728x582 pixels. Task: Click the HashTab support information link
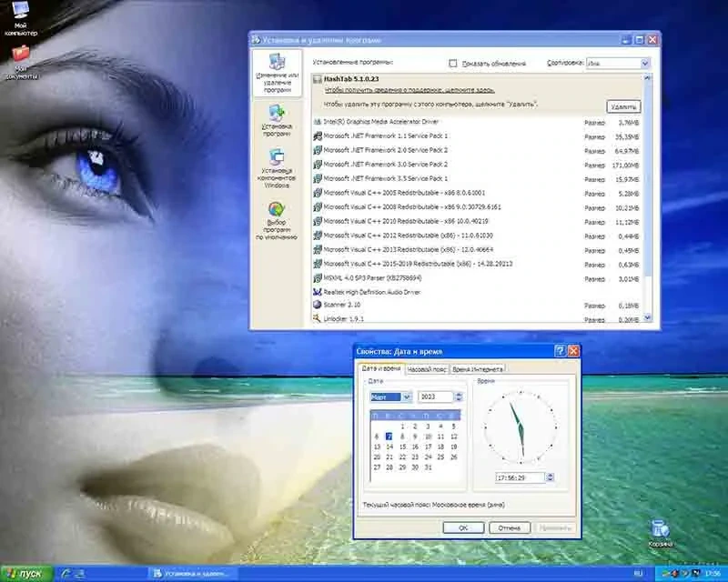(409, 90)
